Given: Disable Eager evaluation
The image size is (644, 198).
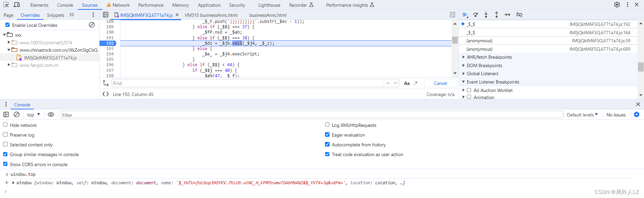Looking at the screenshot, I should (x=327, y=135).
